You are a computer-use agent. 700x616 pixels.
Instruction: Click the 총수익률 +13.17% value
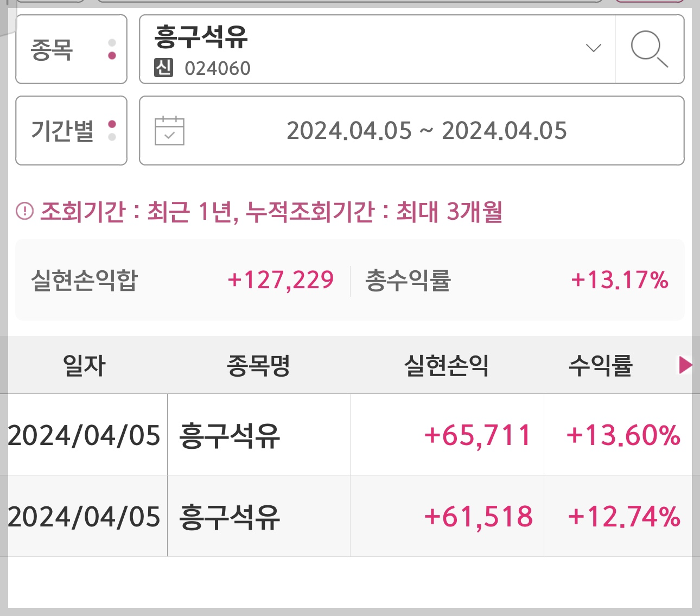620,280
